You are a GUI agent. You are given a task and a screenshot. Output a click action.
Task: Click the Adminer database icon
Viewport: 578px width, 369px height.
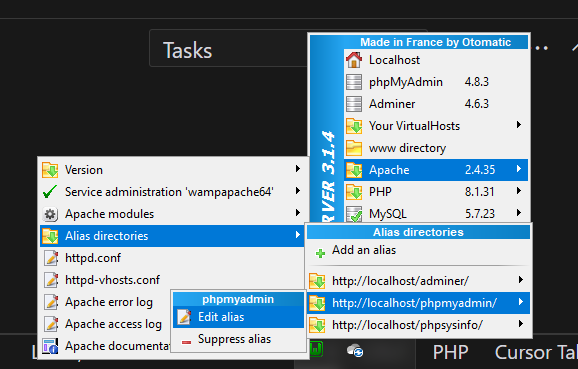click(354, 104)
